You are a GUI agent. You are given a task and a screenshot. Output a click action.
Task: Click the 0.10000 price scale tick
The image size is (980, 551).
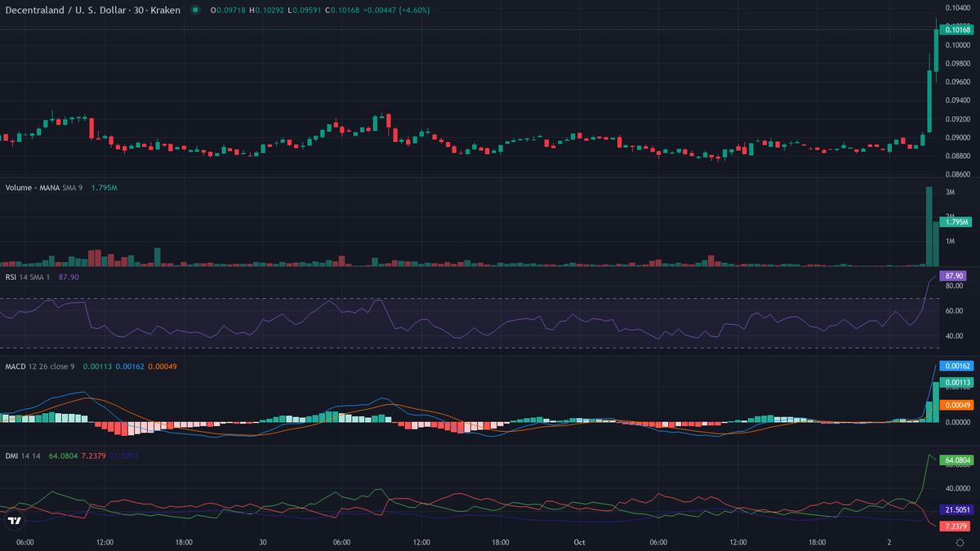coord(957,45)
